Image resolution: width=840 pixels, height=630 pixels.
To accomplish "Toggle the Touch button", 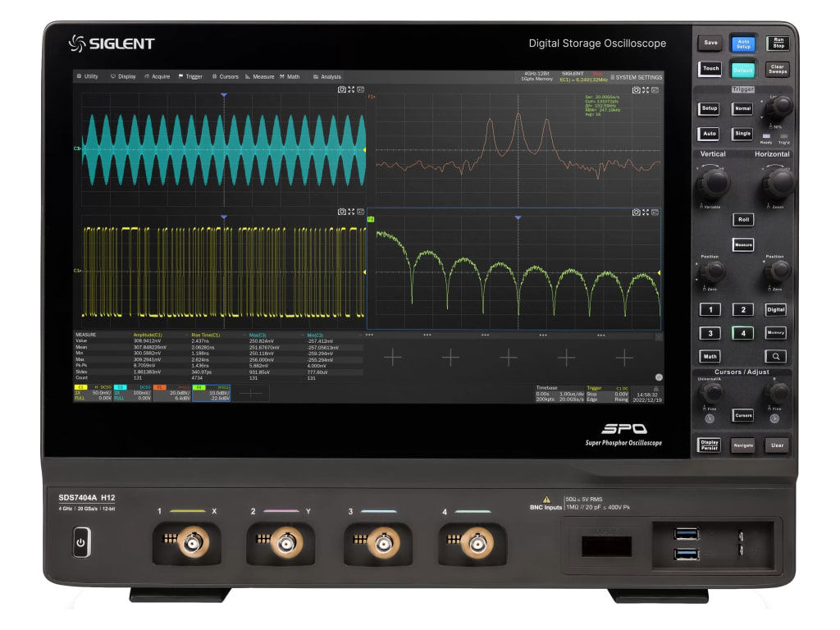I will [x=710, y=69].
